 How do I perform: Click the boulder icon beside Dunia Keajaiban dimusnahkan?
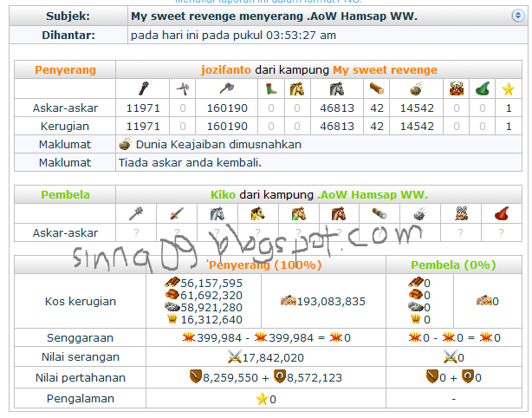[x=125, y=144]
